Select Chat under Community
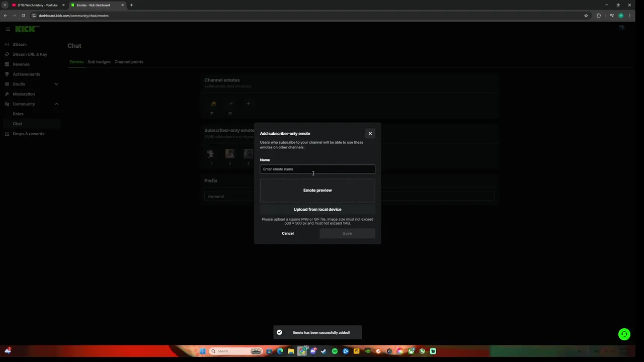The image size is (644, 362). 18,124
